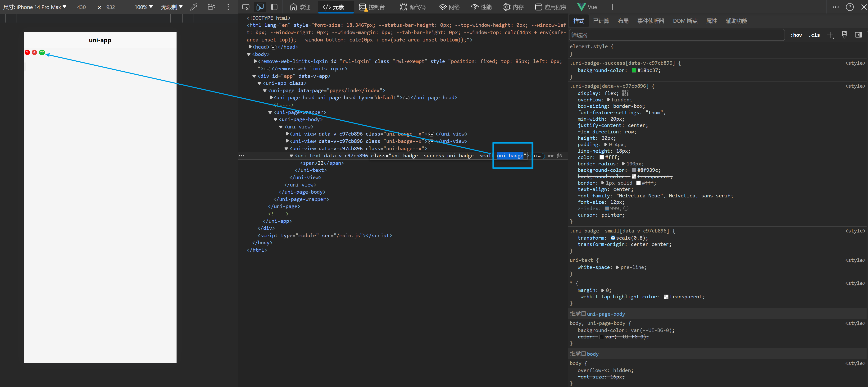Toggle the computed styles sidebar pane
Image resolution: width=868 pixels, height=387 pixels.
tap(859, 35)
